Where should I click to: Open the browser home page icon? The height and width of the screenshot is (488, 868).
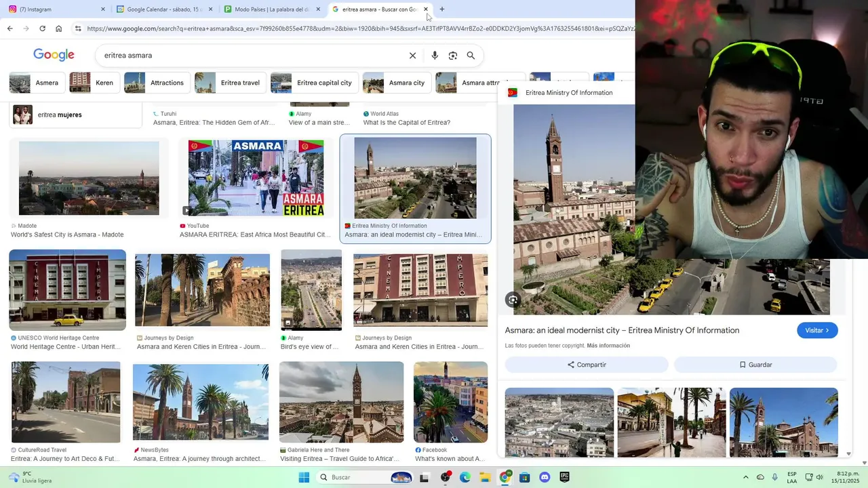pos(58,28)
